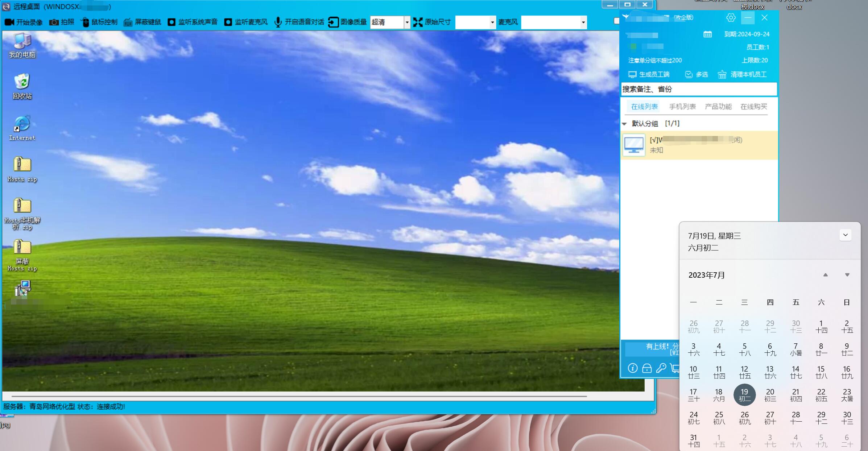Collapse the 默认分组 group

pos(624,124)
